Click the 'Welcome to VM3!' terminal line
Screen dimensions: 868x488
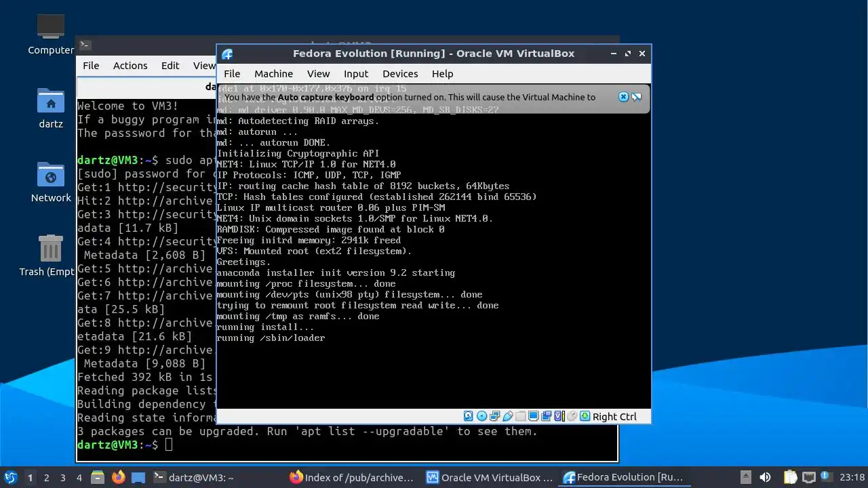pos(128,106)
